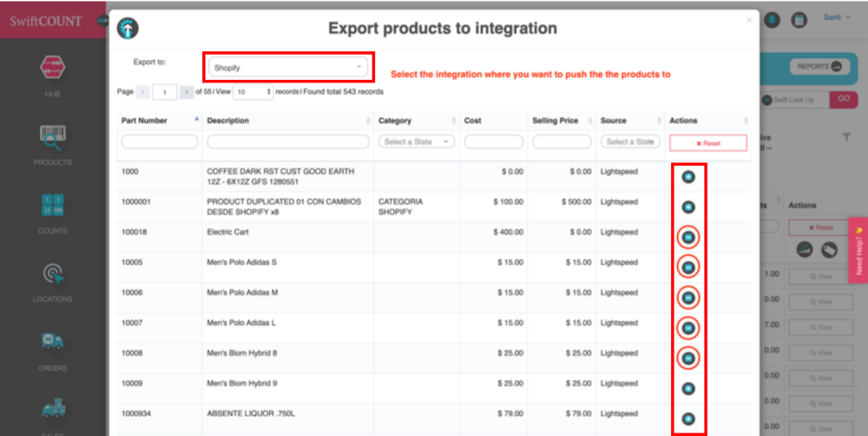This screenshot has width=868, height=436.
Task: Click the Cost filter field
Action: click(x=494, y=142)
